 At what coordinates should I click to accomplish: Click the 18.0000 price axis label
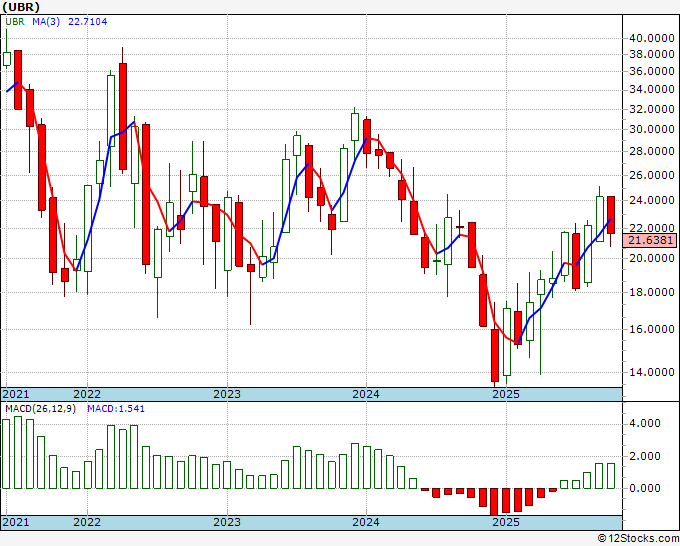pos(652,292)
